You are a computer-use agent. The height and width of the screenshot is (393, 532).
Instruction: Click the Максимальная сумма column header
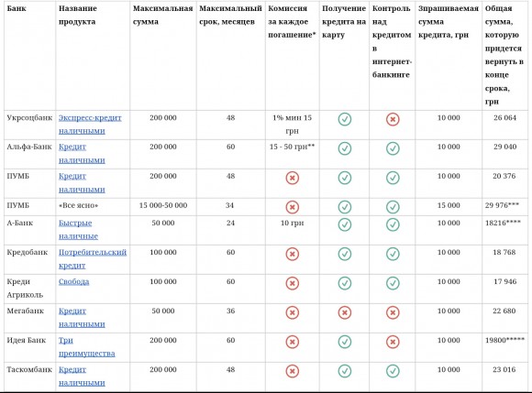(163, 15)
